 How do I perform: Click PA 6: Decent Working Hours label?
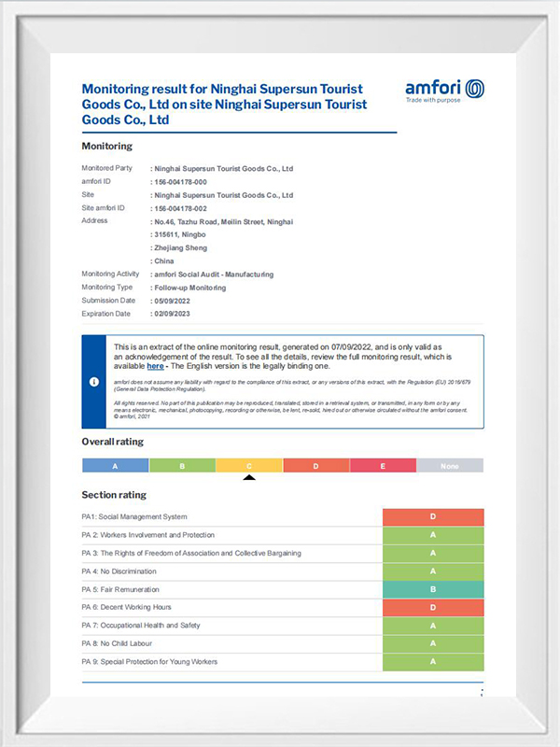(x=126, y=608)
